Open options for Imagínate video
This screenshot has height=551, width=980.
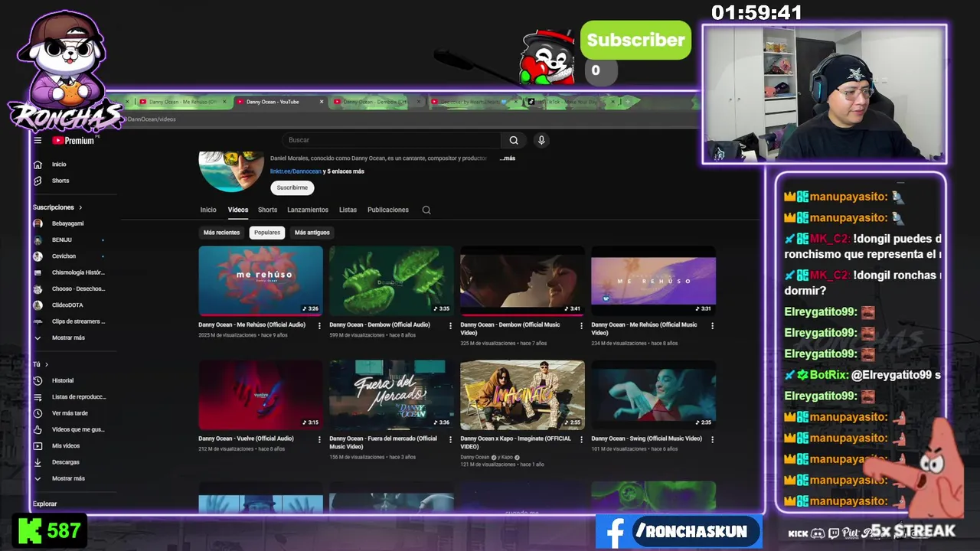tap(581, 439)
